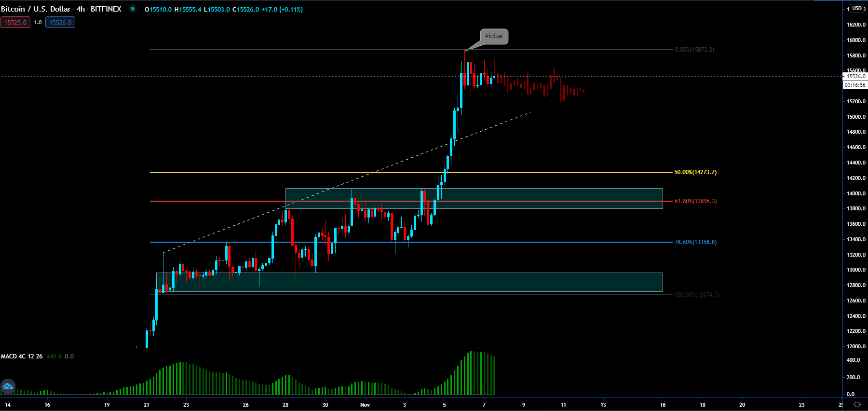
Task: Click the close value C15526.0 in header
Action: [x=245, y=10]
